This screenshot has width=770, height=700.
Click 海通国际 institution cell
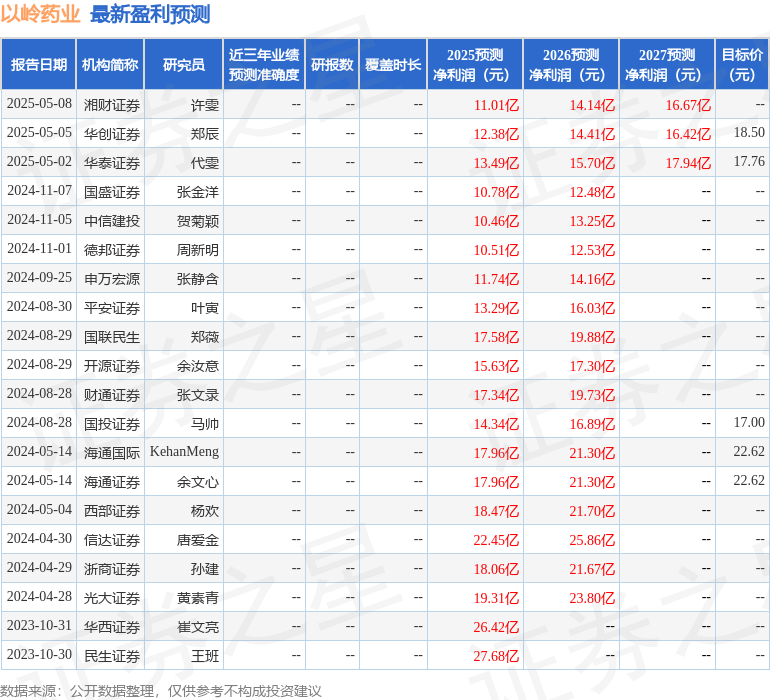111,452
